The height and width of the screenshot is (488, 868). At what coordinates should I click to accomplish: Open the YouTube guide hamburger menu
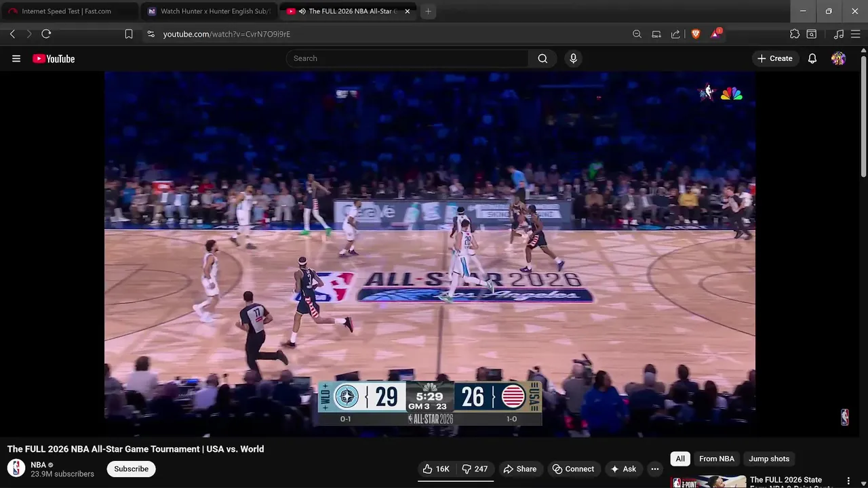[16, 58]
